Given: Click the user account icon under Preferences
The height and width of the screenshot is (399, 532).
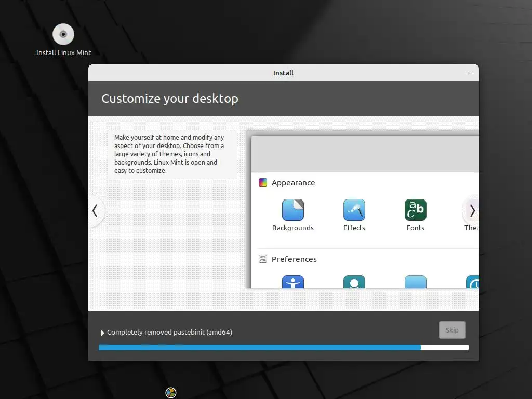Looking at the screenshot, I should pyautogui.click(x=354, y=282).
